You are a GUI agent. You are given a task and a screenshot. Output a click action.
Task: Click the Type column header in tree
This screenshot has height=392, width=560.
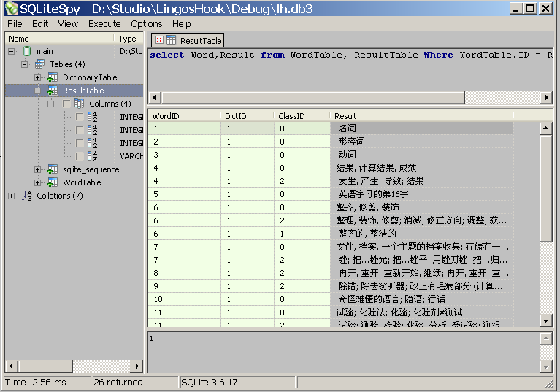point(129,39)
